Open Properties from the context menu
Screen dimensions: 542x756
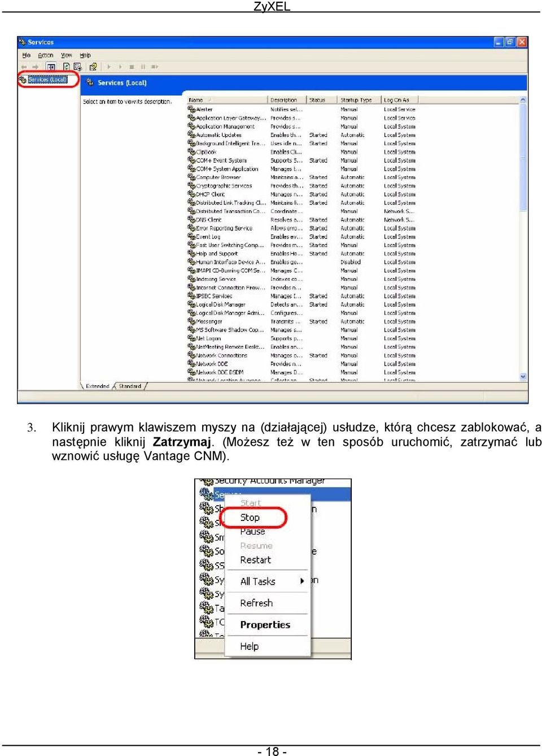265,624
